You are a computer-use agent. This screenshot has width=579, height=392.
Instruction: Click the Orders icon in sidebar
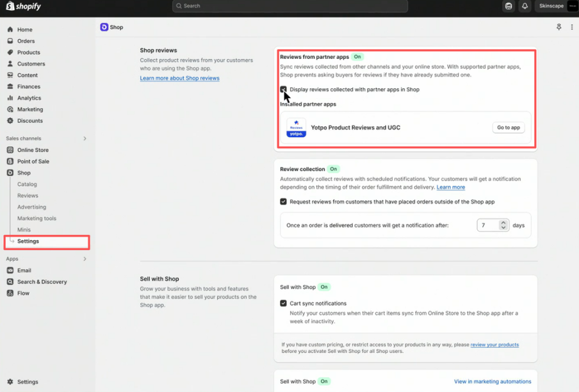(10, 41)
